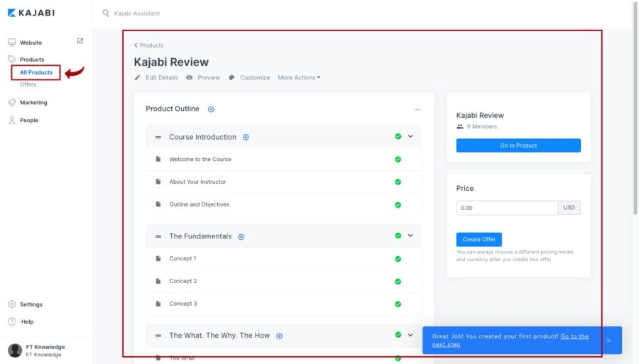Screen dimensions: 639x364
Task: Open website in new tab icon
Action: pos(80,40)
